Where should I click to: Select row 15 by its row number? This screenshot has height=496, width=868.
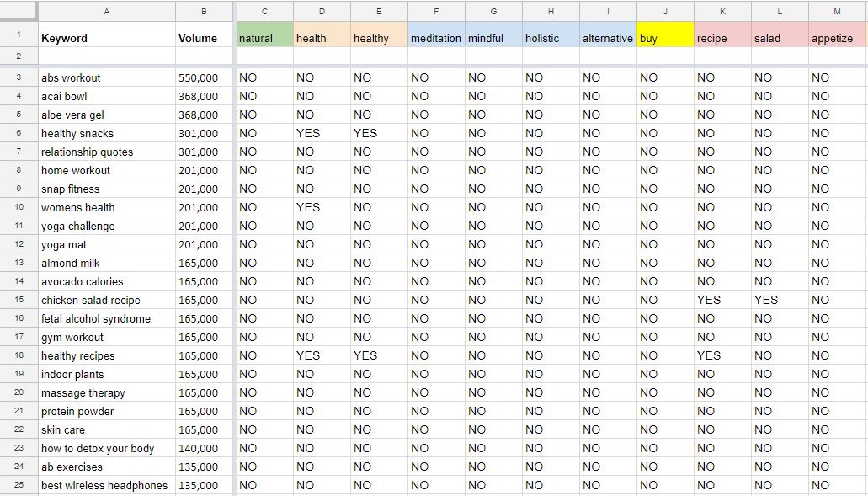(x=19, y=300)
